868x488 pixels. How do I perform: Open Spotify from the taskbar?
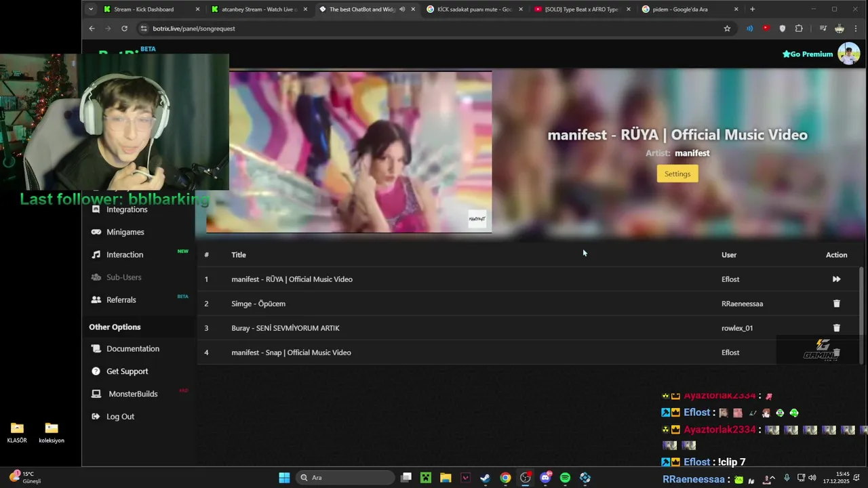pyautogui.click(x=565, y=478)
